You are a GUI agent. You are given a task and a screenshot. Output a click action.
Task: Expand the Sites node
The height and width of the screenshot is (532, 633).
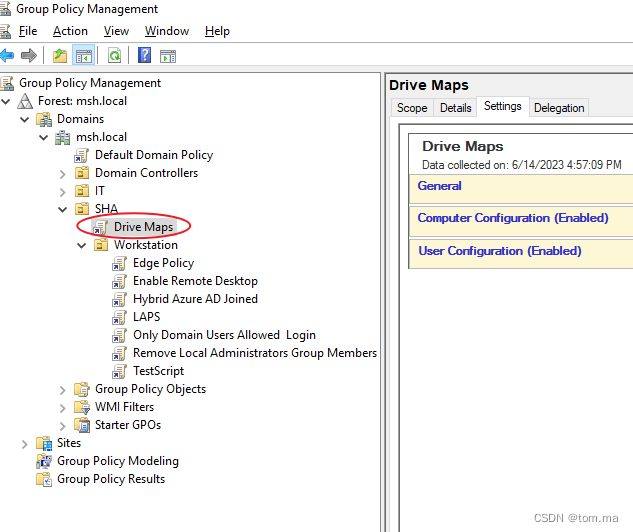(25, 444)
